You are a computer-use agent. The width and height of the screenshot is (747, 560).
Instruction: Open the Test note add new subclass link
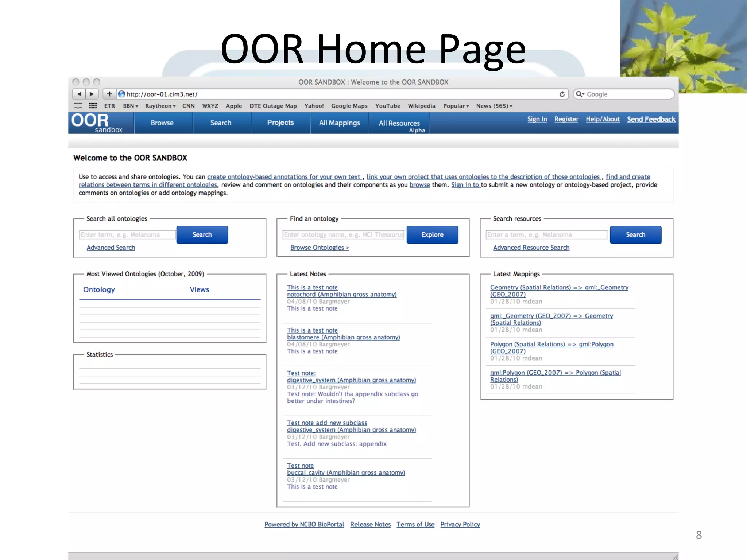[x=327, y=423]
